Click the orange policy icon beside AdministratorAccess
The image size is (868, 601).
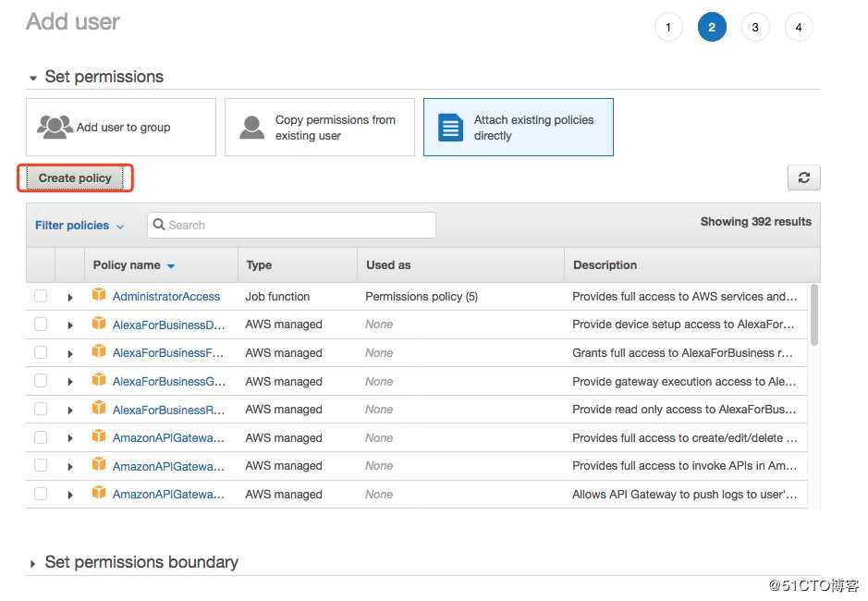(x=99, y=295)
